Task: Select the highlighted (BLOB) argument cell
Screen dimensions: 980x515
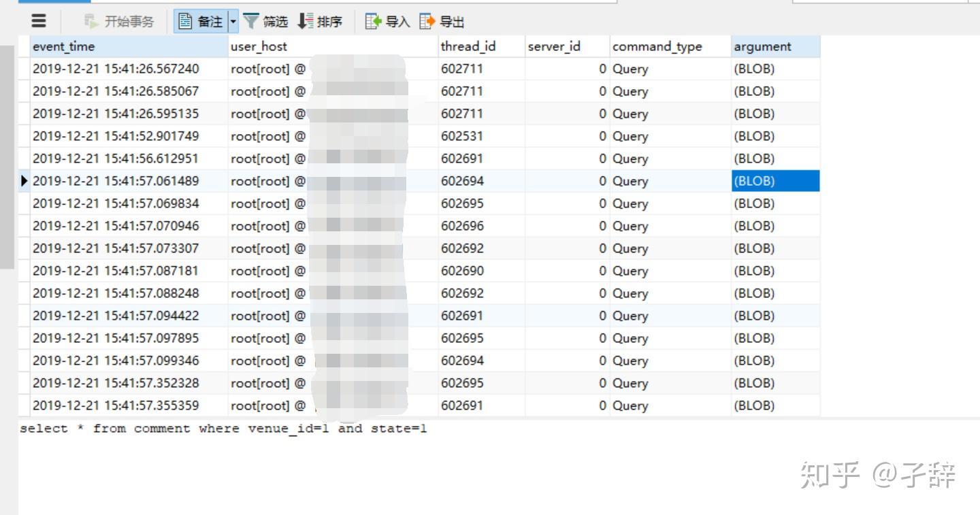Action: click(x=775, y=180)
